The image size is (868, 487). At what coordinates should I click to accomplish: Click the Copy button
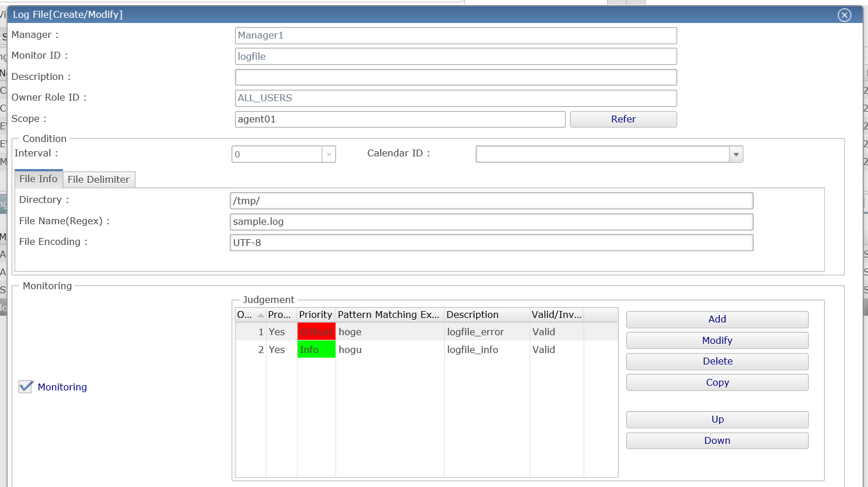point(716,382)
